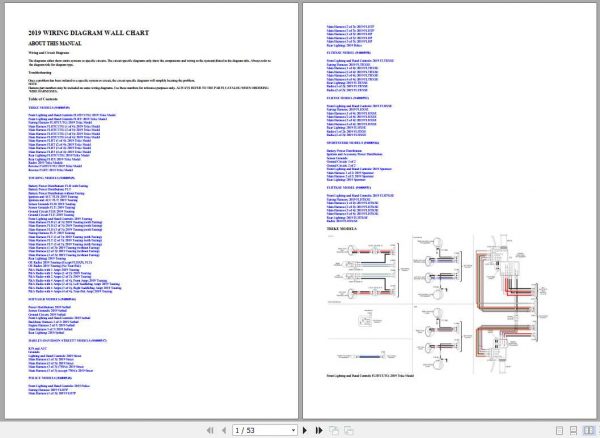Open Power Distribution 2019 Softail link
Screen dimensions: 600x438
pos(49,307)
